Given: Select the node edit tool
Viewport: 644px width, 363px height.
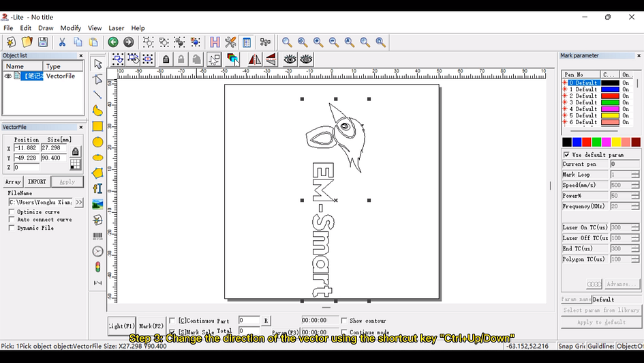Looking at the screenshot, I should [x=97, y=79].
